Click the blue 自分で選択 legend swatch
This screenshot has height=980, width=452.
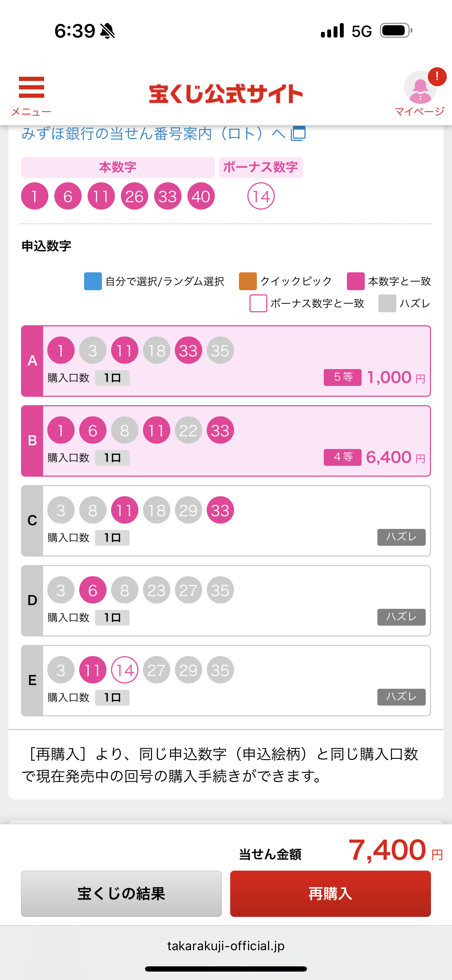[93, 281]
